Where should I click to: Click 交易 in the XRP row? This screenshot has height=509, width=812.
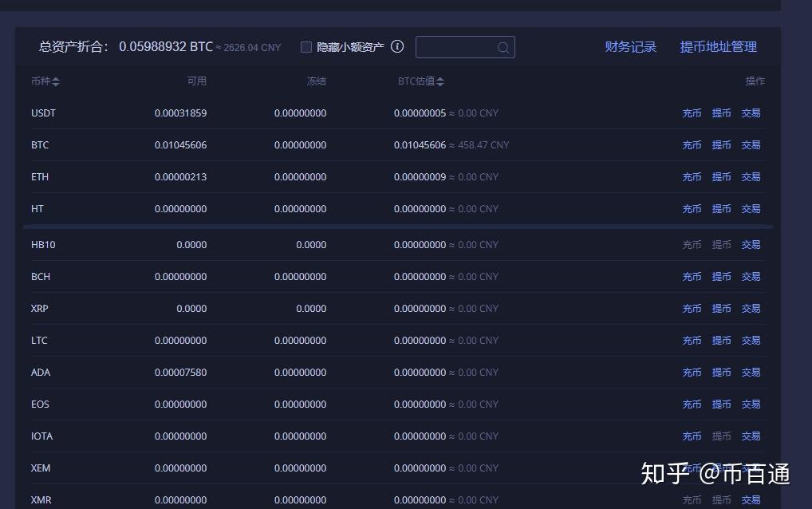pos(751,309)
